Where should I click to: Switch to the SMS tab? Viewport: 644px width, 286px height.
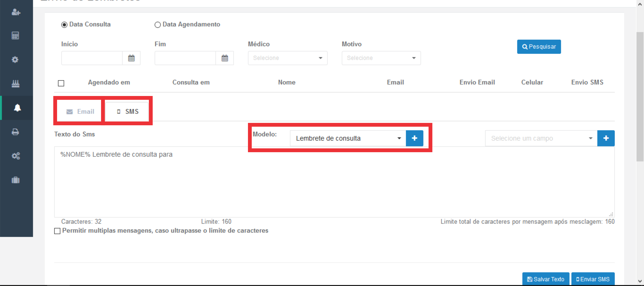[127, 111]
